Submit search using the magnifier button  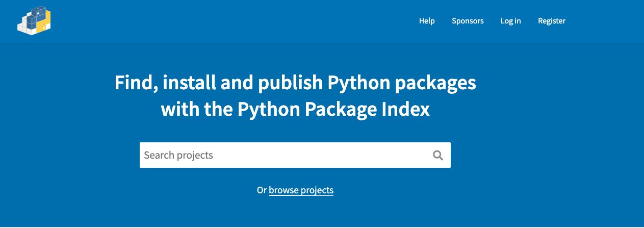437,155
